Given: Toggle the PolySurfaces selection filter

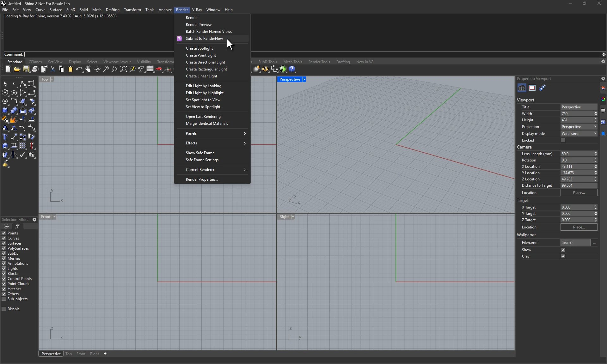Looking at the screenshot, I should pyautogui.click(x=4, y=248).
